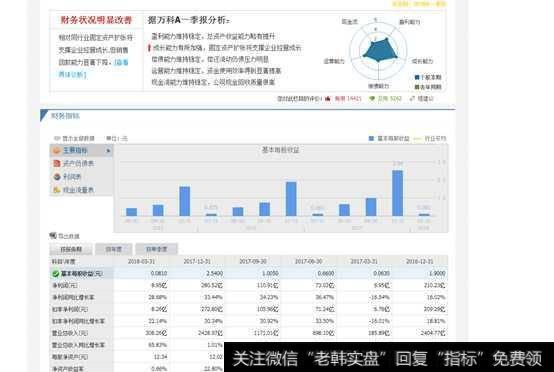Image resolution: width=554 pixels, height=372 pixels.
Task: Click the tallest bar labeled 2.54
Action: click(x=397, y=193)
